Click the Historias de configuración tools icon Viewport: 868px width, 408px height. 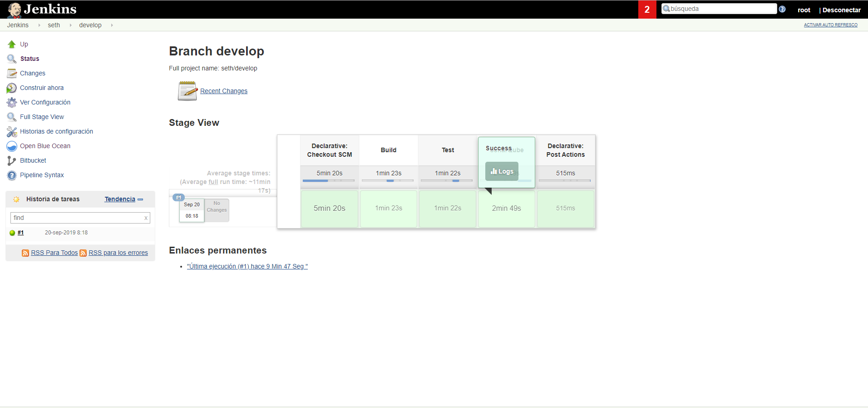(x=12, y=131)
